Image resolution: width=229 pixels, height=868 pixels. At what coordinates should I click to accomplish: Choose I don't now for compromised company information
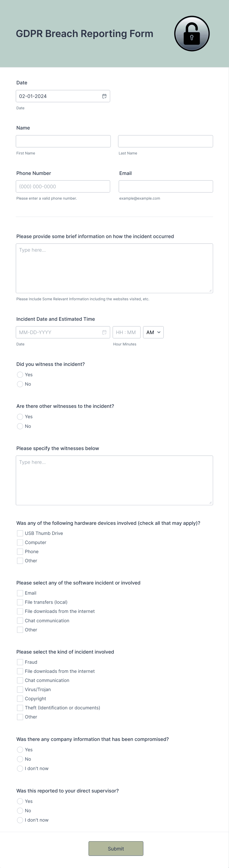pos(20,769)
